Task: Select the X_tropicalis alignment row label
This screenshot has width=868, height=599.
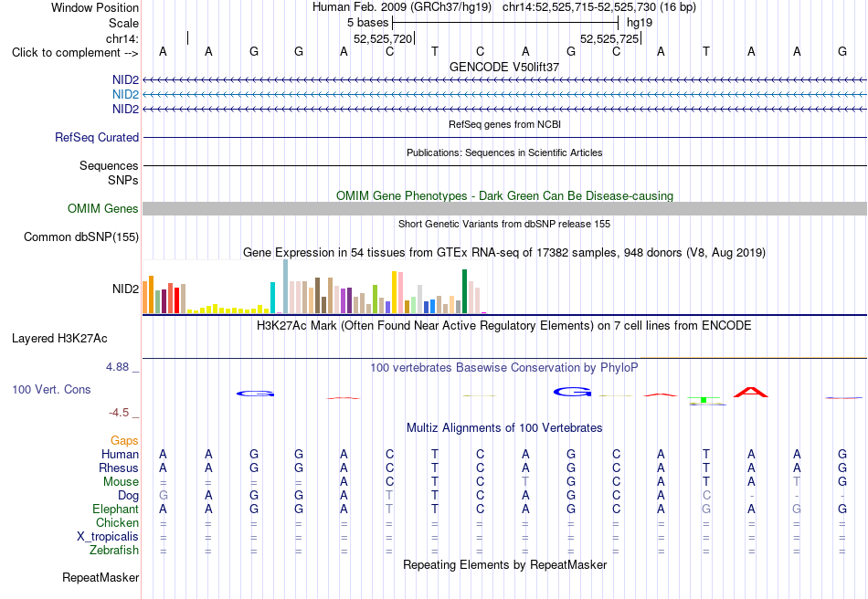Action: pos(108,537)
